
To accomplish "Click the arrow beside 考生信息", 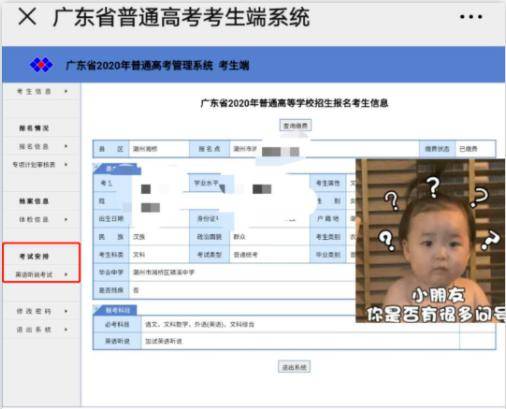I will point(66,91).
